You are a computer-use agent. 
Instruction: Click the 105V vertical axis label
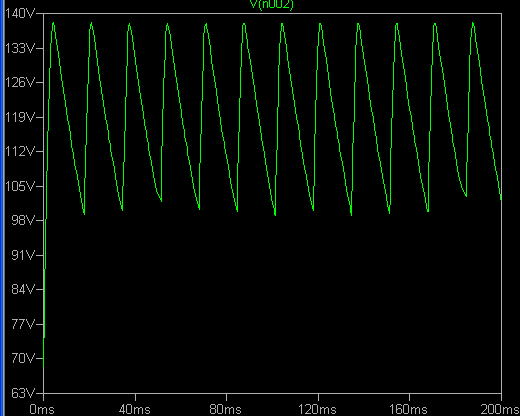coord(20,186)
